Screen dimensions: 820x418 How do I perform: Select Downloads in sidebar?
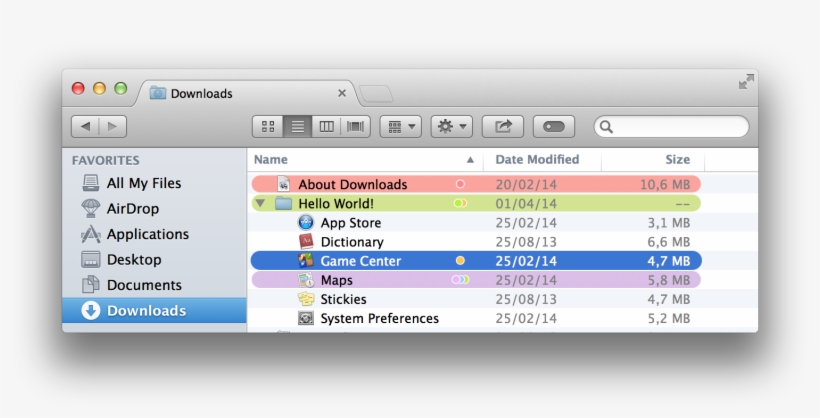154,310
